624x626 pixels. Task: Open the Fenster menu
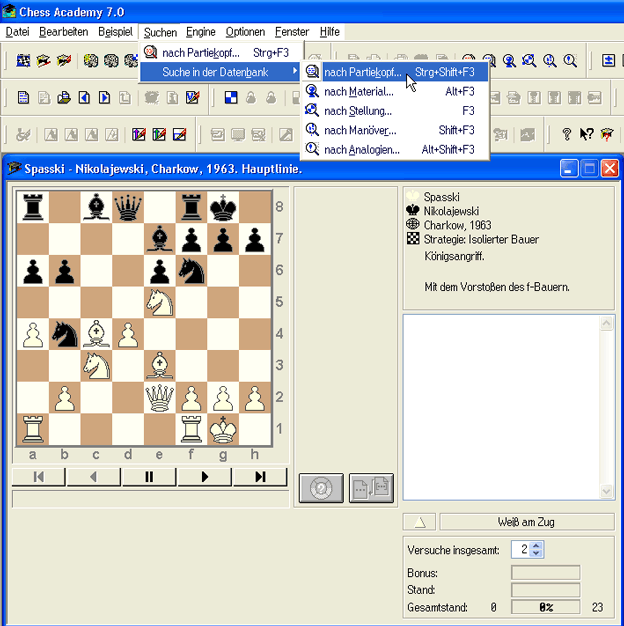(x=292, y=32)
